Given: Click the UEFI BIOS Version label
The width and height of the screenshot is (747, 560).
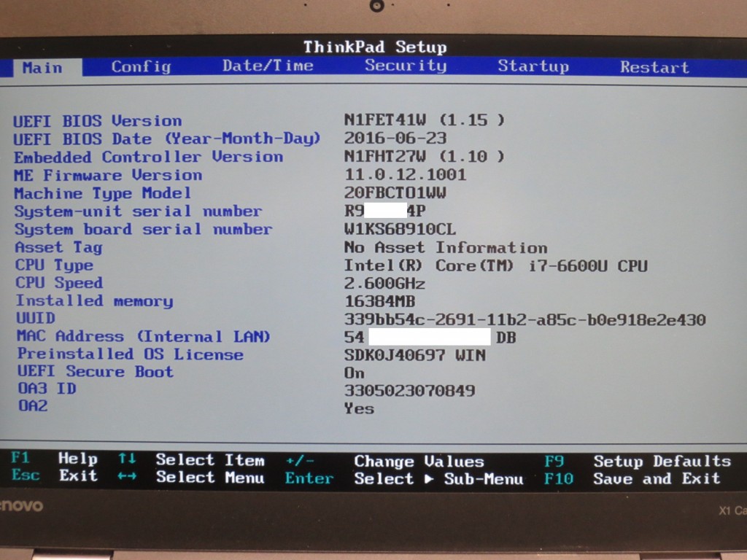Looking at the screenshot, I should click(x=97, y=121).
